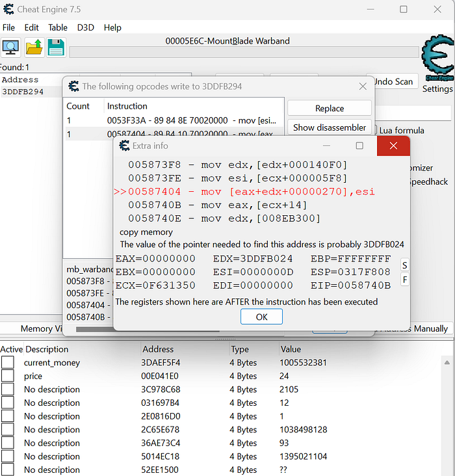
Task: Open the Edit menu
Action: [x=32, y=27]
